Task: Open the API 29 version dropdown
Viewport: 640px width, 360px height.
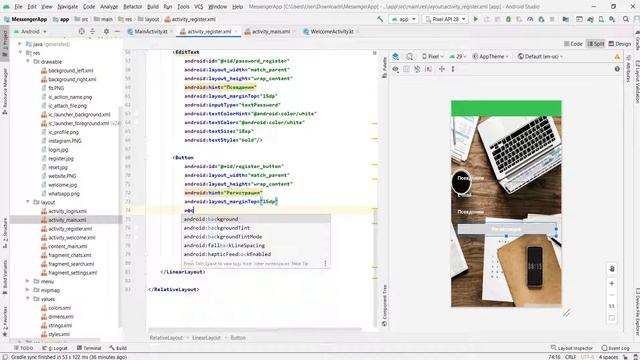Action: coord(458,56)
